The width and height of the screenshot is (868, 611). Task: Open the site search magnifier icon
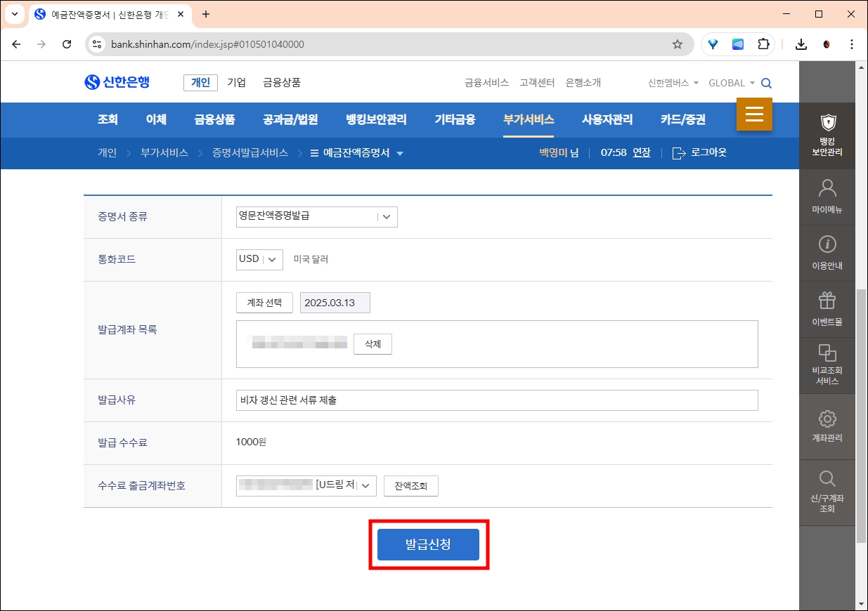(766, 83)
